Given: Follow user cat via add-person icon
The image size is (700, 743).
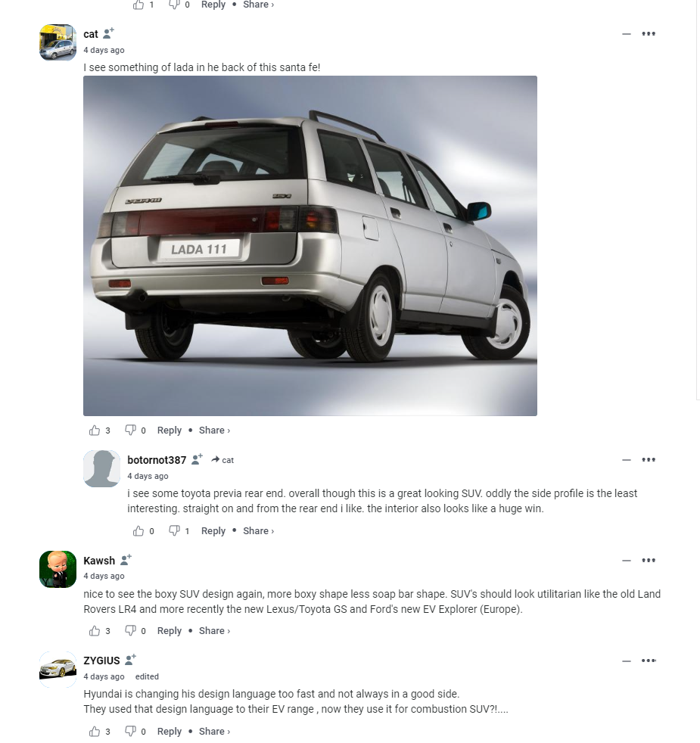Looking at the screenshot, I should point(108,33).
